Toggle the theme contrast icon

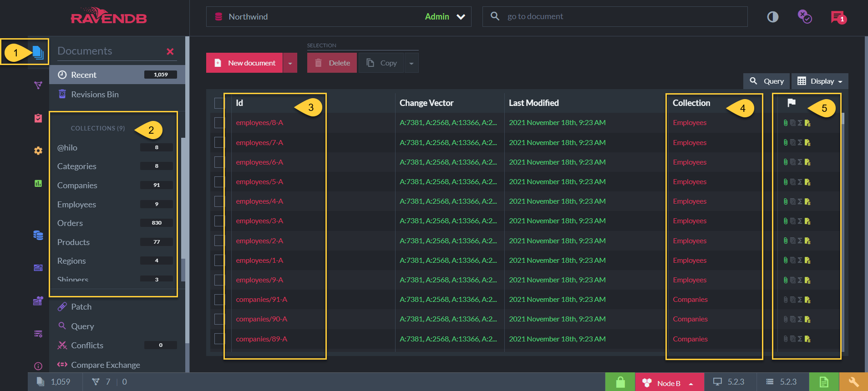click(772, 17)
